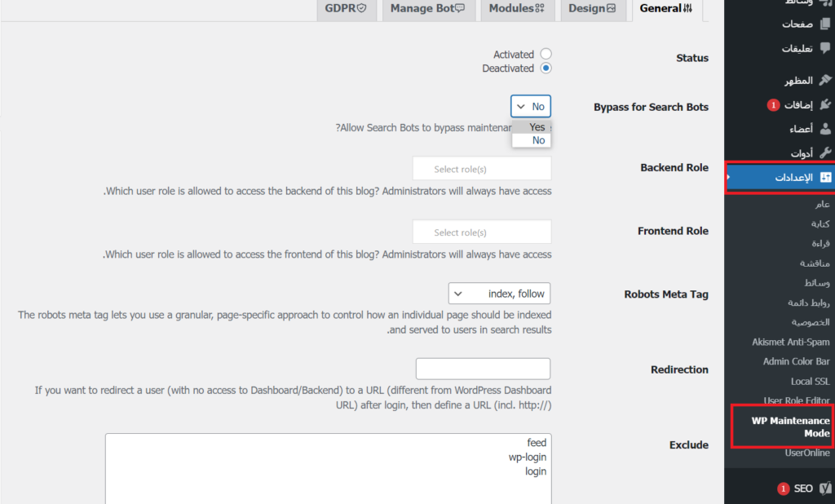Viewport: 835px width, 504px height.
Task: Click the Pages (صفحات) icon in sidebar
Action: [x=825, y=24]
